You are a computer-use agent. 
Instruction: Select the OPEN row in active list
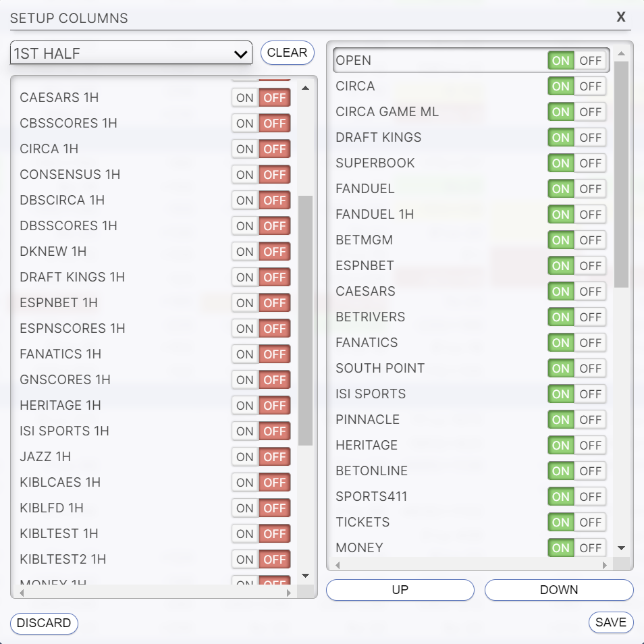tap(471, 60)
